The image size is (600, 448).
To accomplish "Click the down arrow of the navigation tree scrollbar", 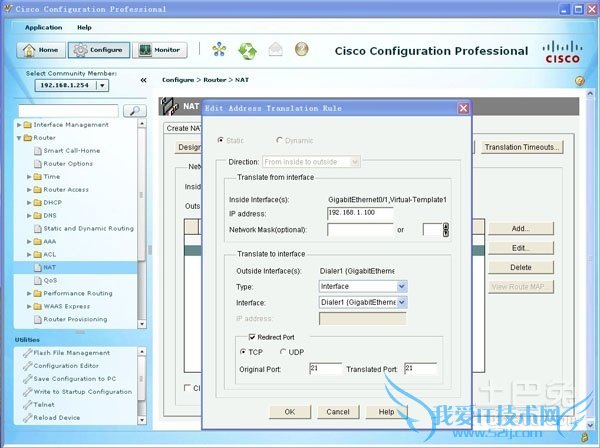I will tap(142, 324).
